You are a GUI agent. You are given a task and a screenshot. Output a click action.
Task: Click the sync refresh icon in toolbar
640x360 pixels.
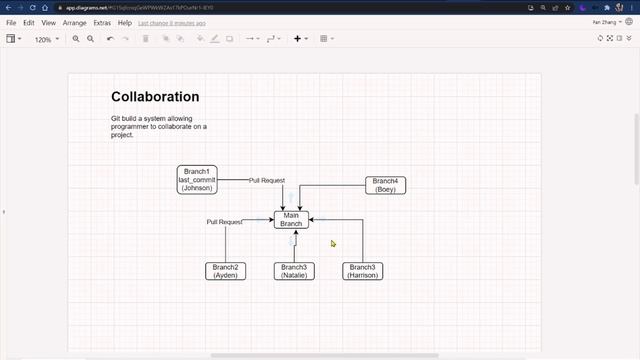coord(600,38)
